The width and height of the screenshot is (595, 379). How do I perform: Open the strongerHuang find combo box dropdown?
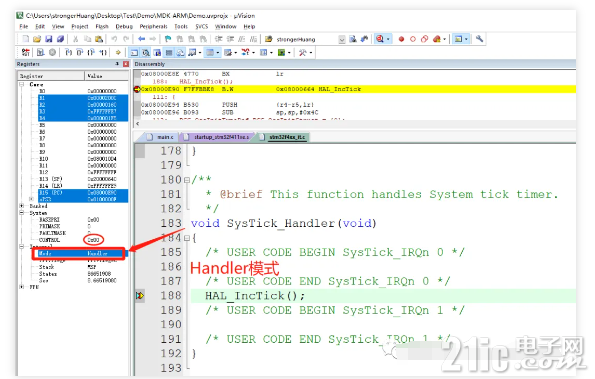pos(342,39)
